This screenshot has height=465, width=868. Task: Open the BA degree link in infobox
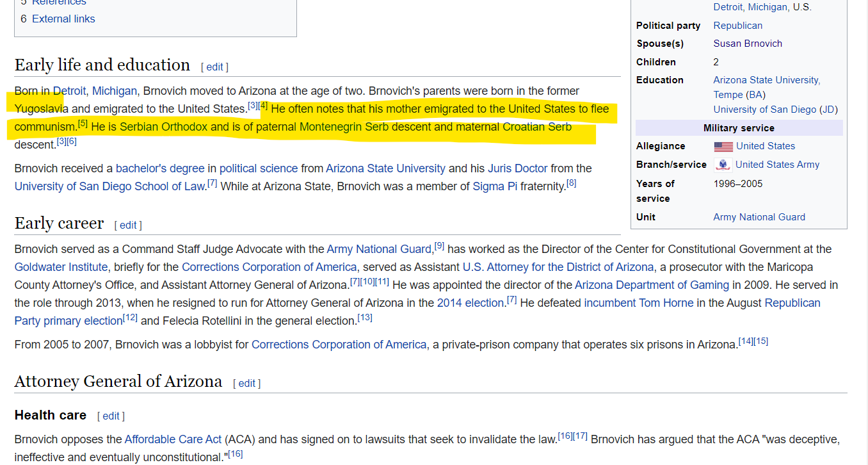(756, 95)
